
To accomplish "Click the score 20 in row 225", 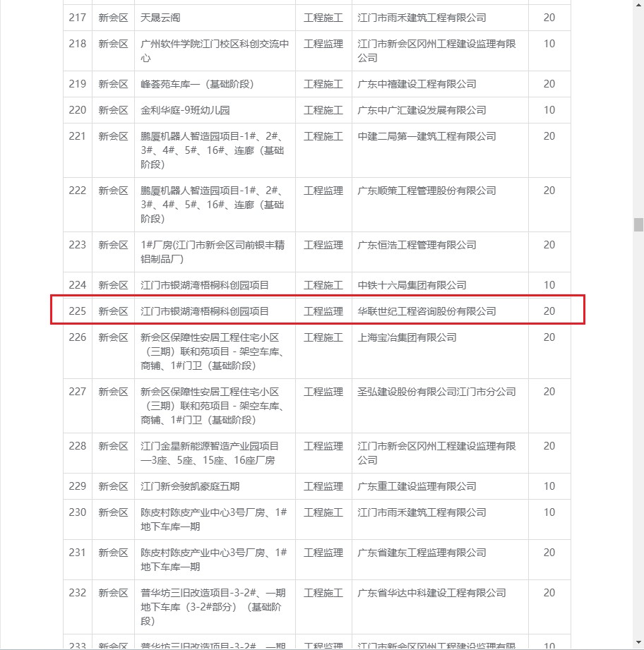I will [549, 311].
